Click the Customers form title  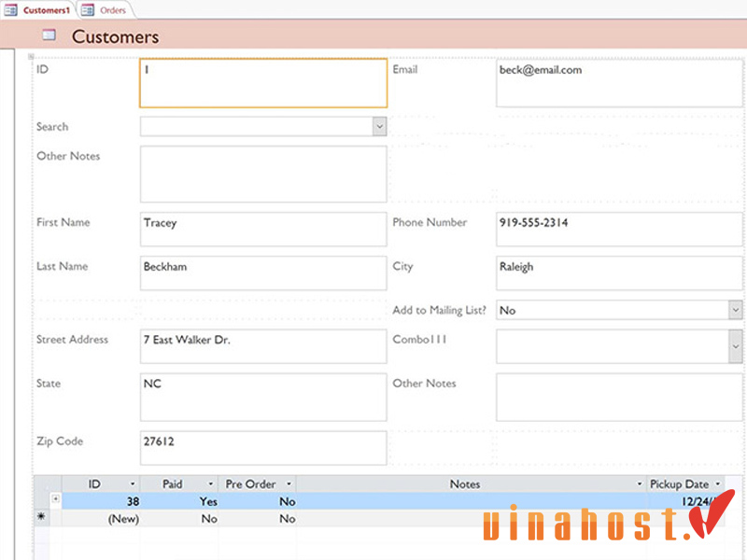point(115,36)
